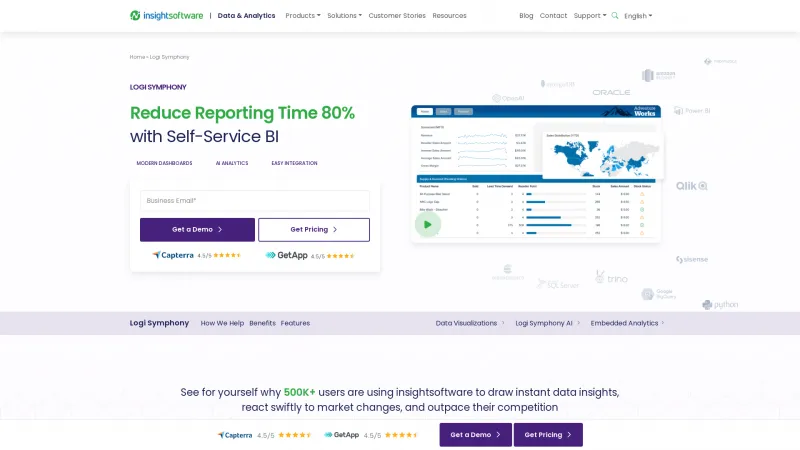This screenshot has width=800, height=450.
Task: Open Embedded Analytics link with chevron
Action: (628, 323)
